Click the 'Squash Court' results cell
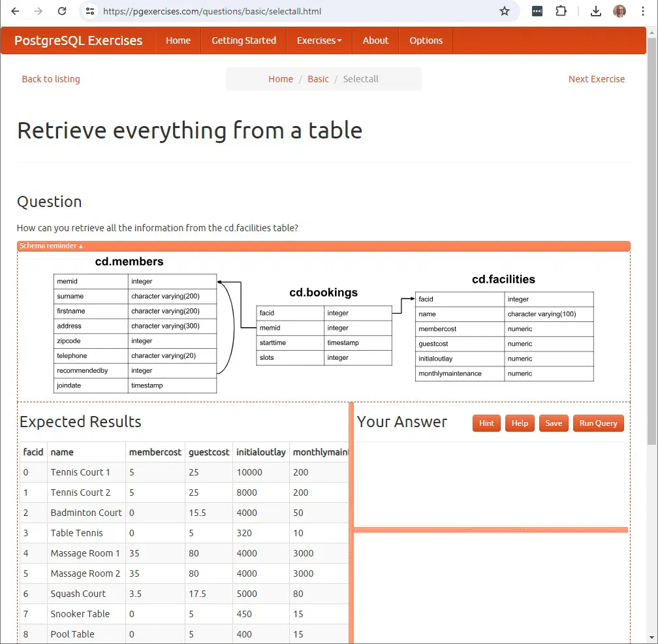Image resolution: width=658 pixels, height=644 pixels. 86,594
